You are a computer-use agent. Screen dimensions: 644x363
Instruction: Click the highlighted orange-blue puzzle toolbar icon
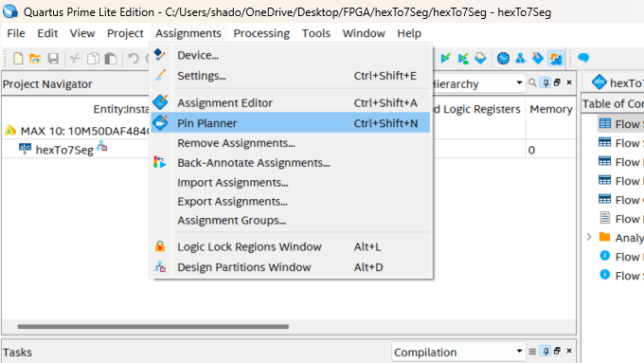(x=556, y=59)
